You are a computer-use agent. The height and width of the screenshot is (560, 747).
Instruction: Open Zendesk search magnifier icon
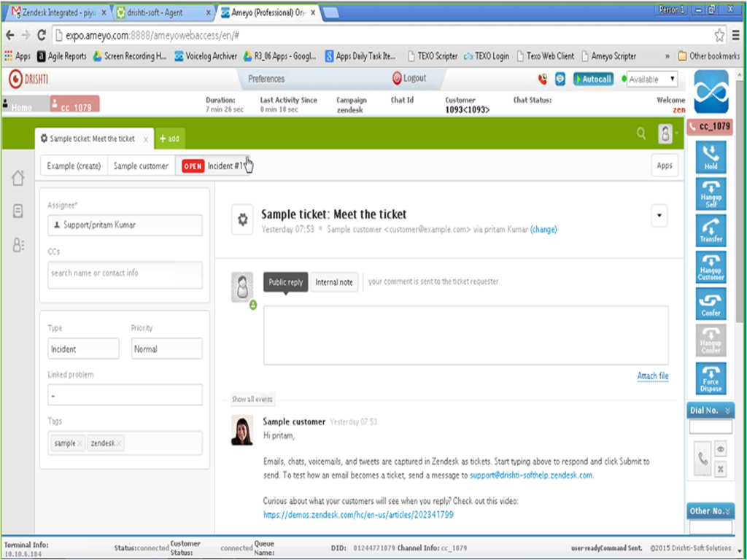pos(641,133)
